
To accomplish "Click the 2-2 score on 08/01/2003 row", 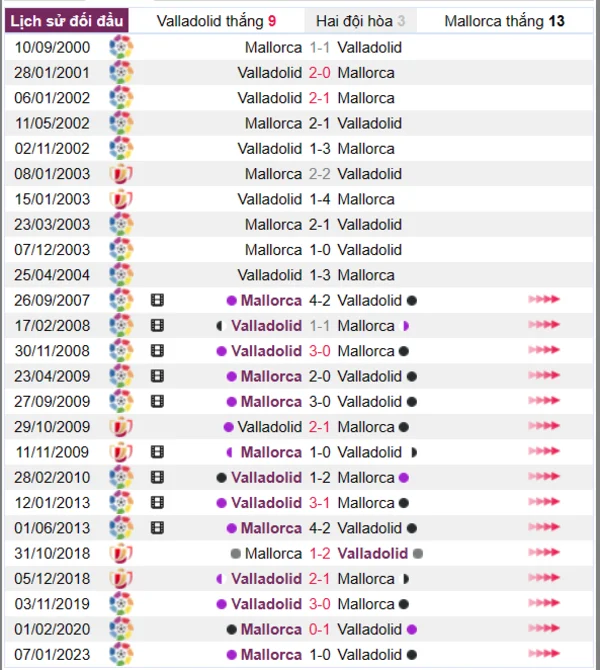I will [x=320, y=174].
